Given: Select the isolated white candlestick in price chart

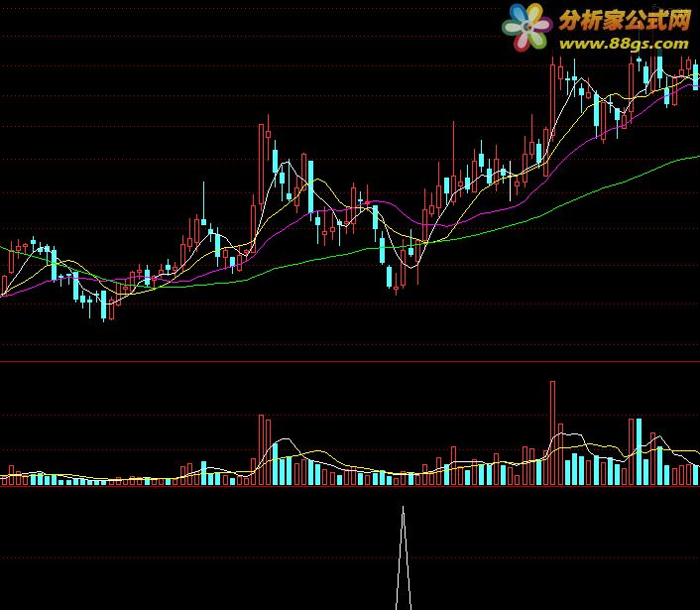Looking at the screenshot, I should click(511, 182).
